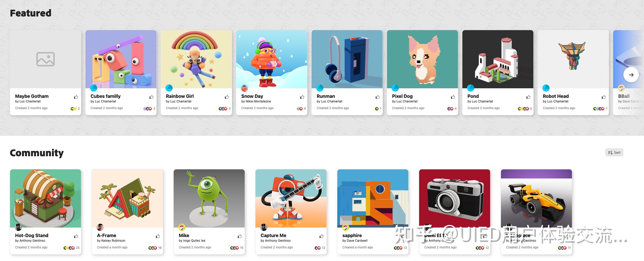644x261 pixels.
Task: Like the Runman project
Action: (x=377, y=97)
